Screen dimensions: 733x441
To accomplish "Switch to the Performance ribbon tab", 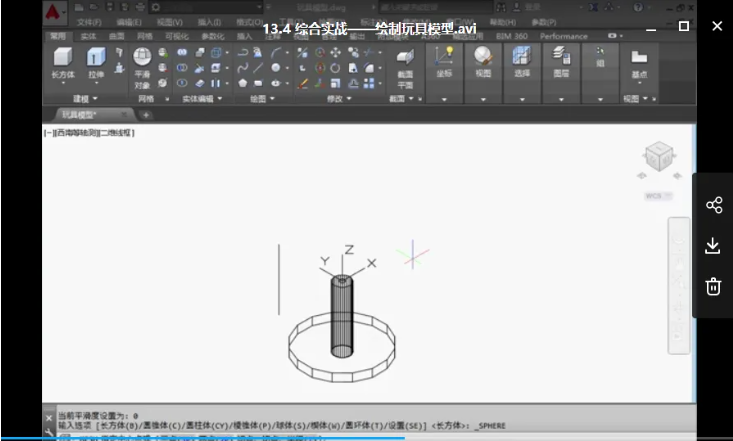I will [563, 36].
